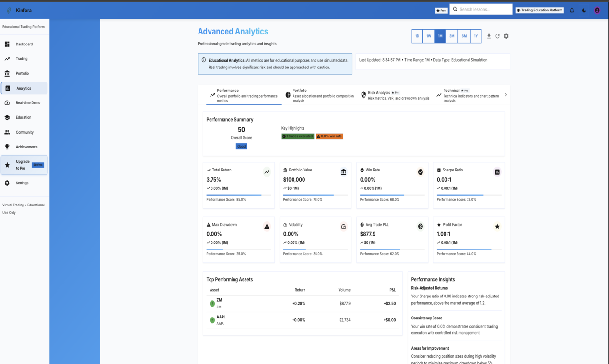The height and width of the screenshot is (364, 609).
Task: Click the Total Return trending icon
Action: (267, 172)
